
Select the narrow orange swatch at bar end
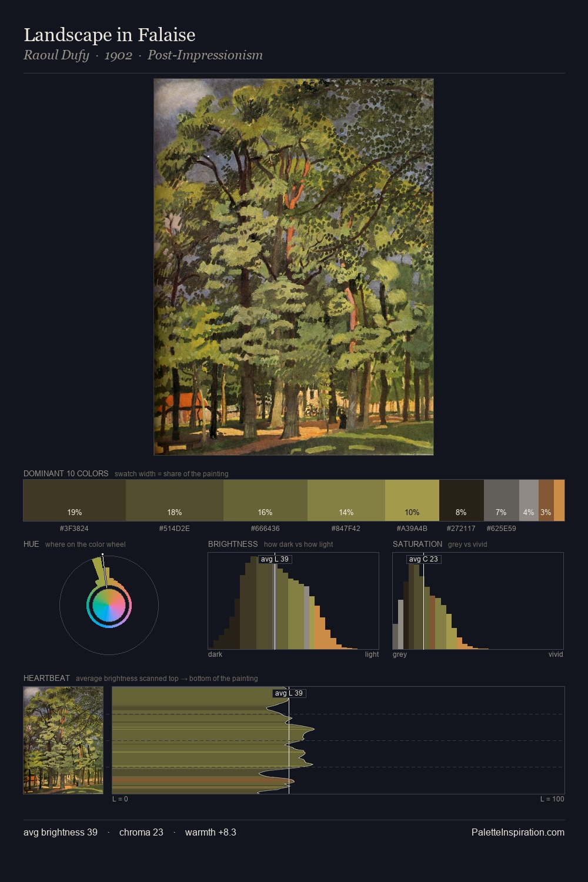(559, 500)
